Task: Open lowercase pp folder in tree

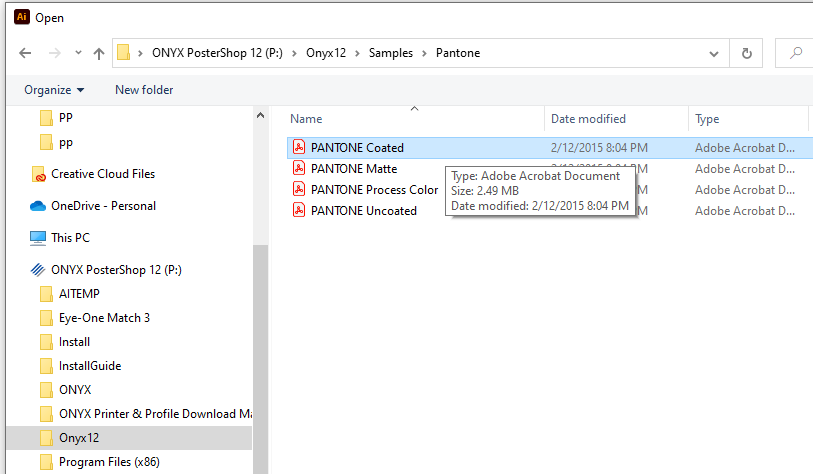Action: click(66, 143)
